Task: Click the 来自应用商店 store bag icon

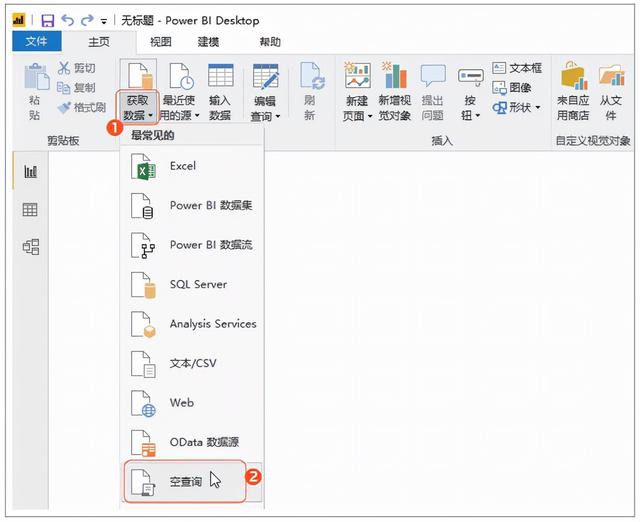Action: (574, 76)
